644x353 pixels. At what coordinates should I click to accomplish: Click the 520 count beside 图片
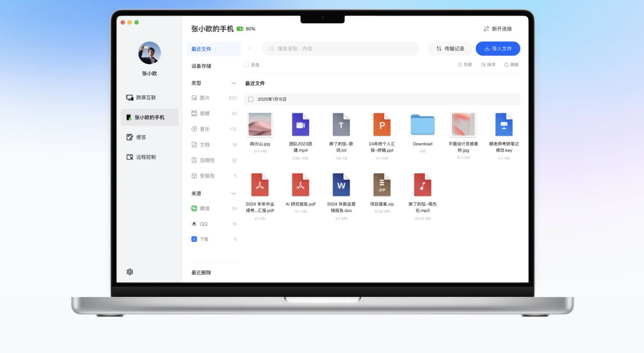pyautogui.click(x=233, y=98)
